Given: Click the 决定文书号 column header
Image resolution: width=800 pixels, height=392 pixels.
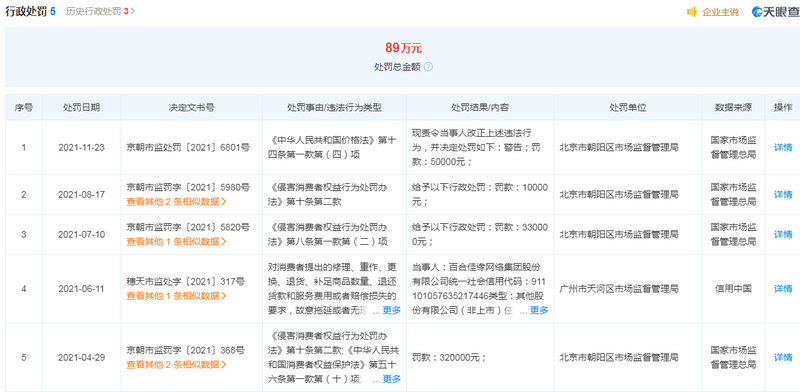Looking at the screenshot, I should point(191,108).
